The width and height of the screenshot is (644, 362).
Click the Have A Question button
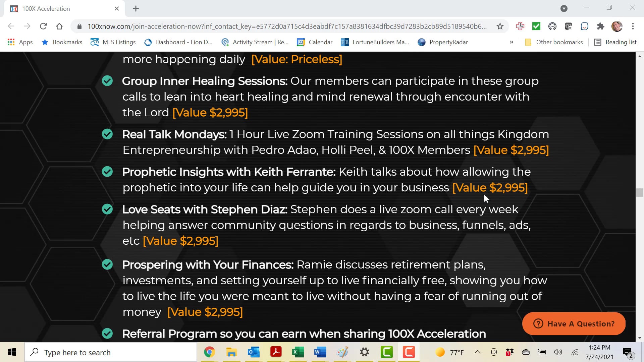574,323
